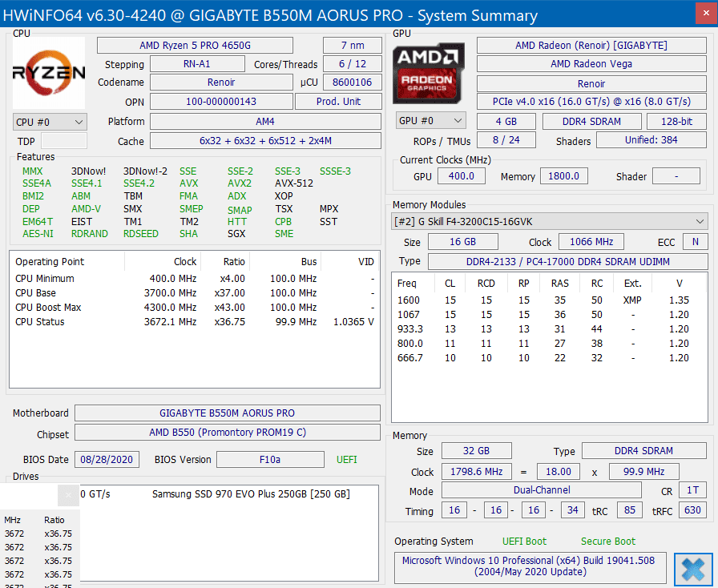The width and height of the screenshot is (718, 588).
Task: Expand memory module G Skill F4-3200C15-16GVK dropdown
Action: pyautogui.click(x=550, y=222)
